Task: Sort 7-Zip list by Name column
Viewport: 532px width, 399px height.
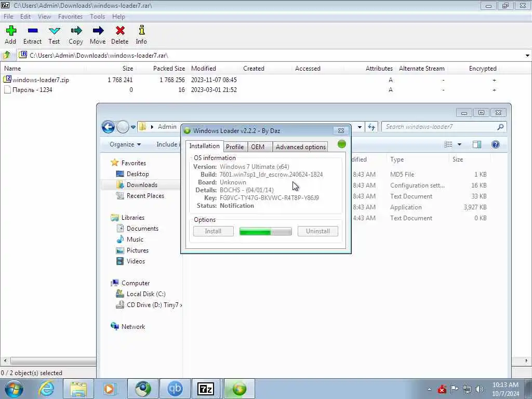Action: click(x=12, y=69)
